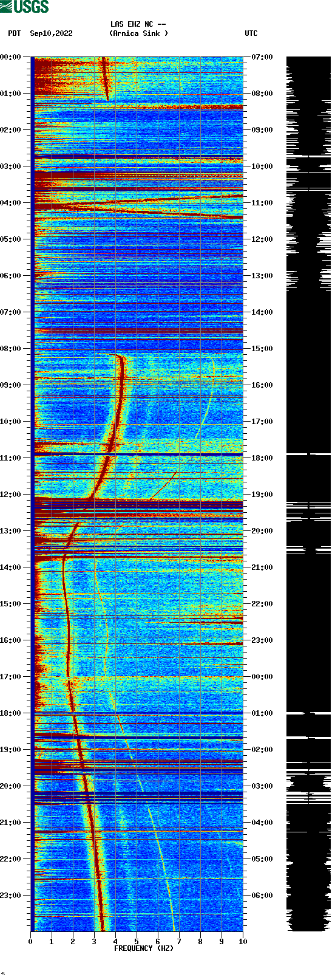Click the 7 tick on frequency axis
Viewport: 335px width, 980px height.
tap(179, 942)
